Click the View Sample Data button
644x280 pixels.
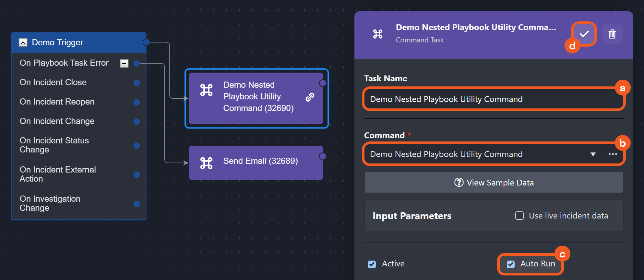coord(494,183)
